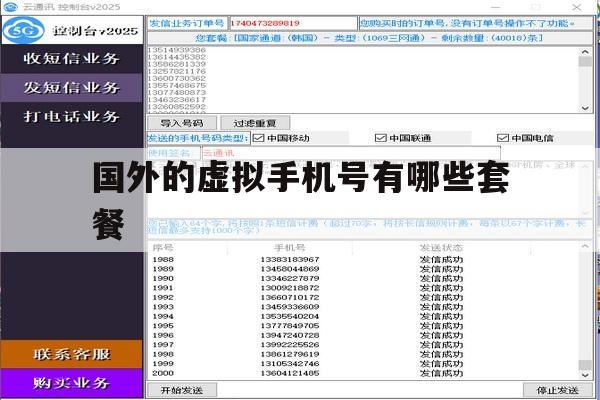
Task: Click the 发送状态 column header
Action: [x=441, y=248]
